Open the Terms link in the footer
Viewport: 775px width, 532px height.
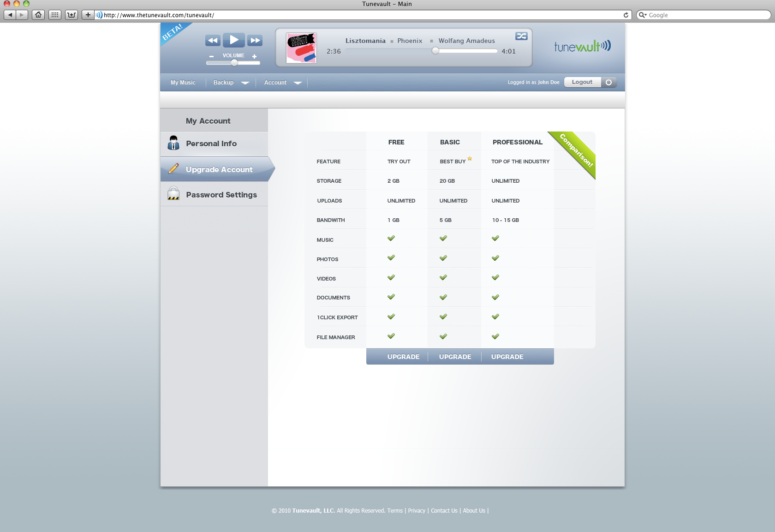[395, 511]
